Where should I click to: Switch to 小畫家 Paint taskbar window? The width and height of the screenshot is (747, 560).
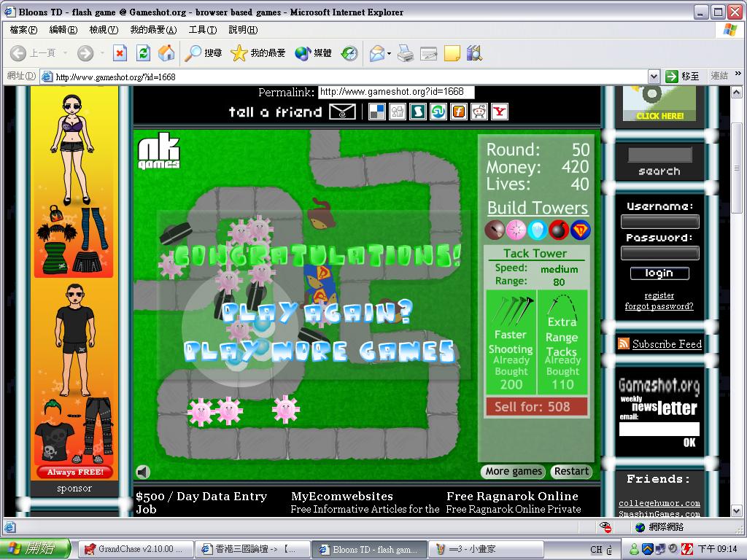click(486, 549)
